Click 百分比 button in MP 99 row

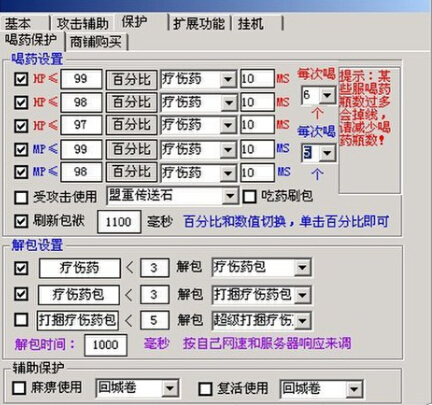(x=131, y=149)
